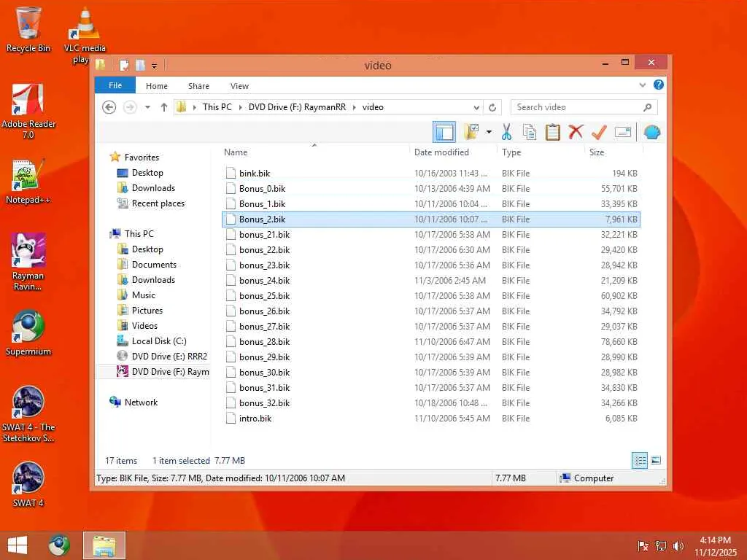Open Desktop under Favorites
The width and height of the screenshot is (747, 560).
pyautogui.click(x=147, y=173)
